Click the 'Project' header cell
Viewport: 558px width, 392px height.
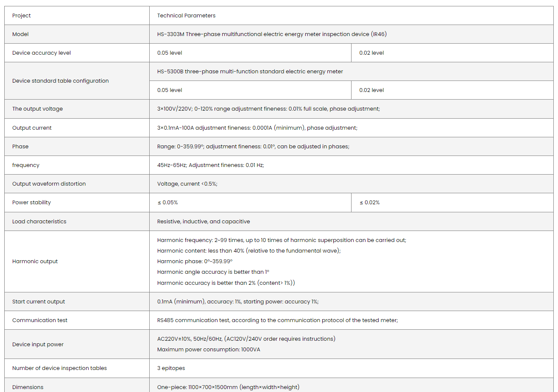point(22,16)
